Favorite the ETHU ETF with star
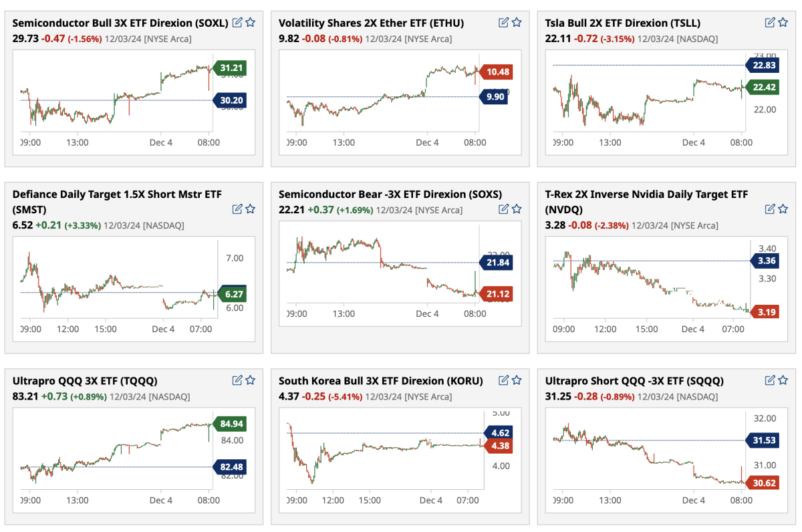Image resolution: width=802 pixels, height=532 pixels. [517, 23]
